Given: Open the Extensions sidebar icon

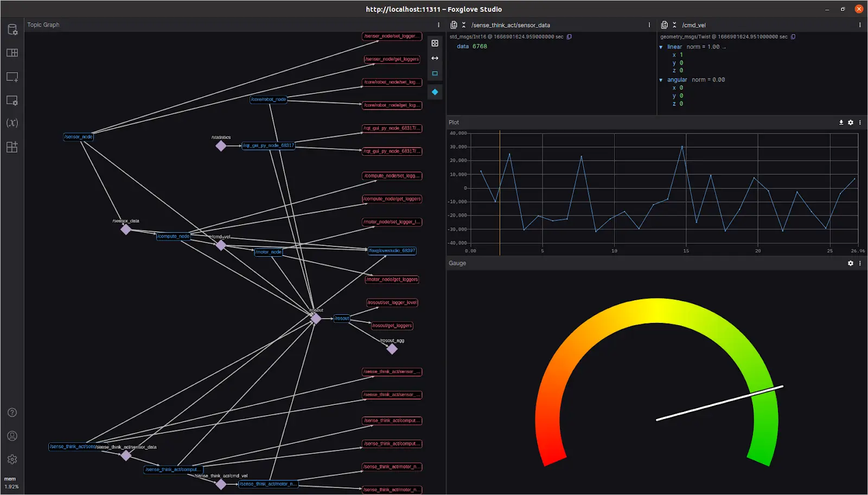Looking at the screenshot, I should (x=12, y=147).
